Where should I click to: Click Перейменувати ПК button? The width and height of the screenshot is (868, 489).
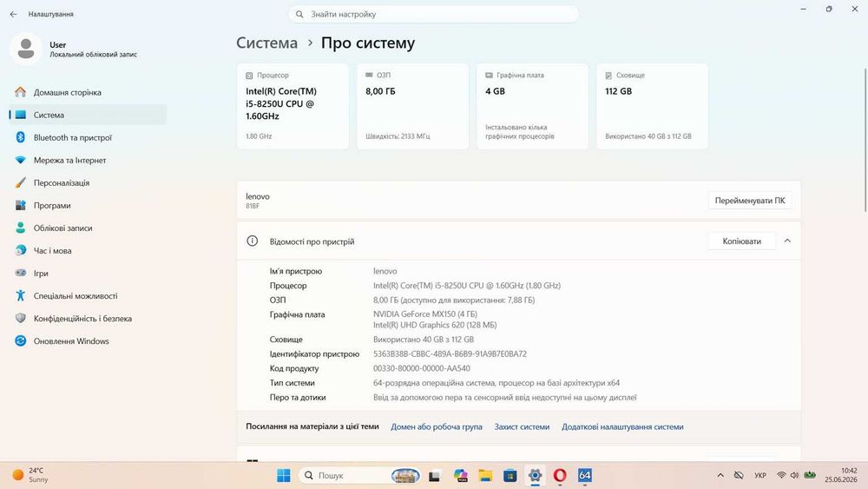[x=750, y=201]
